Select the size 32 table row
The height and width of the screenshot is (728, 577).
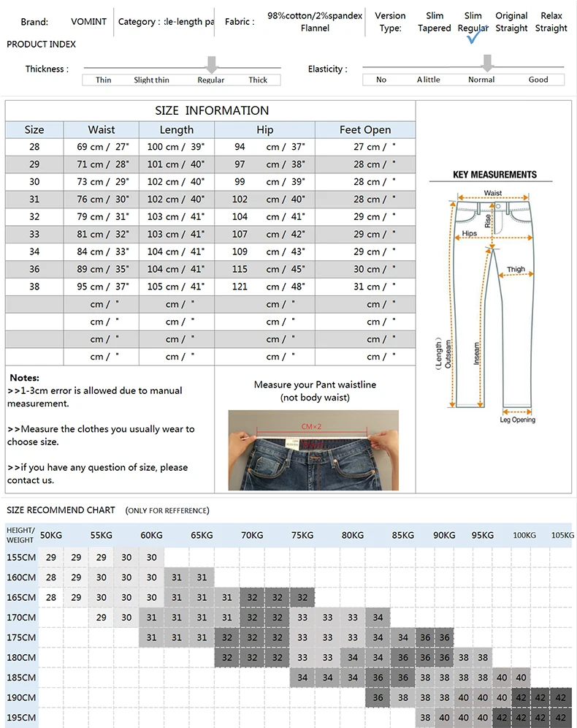click(x=210, y=217)
